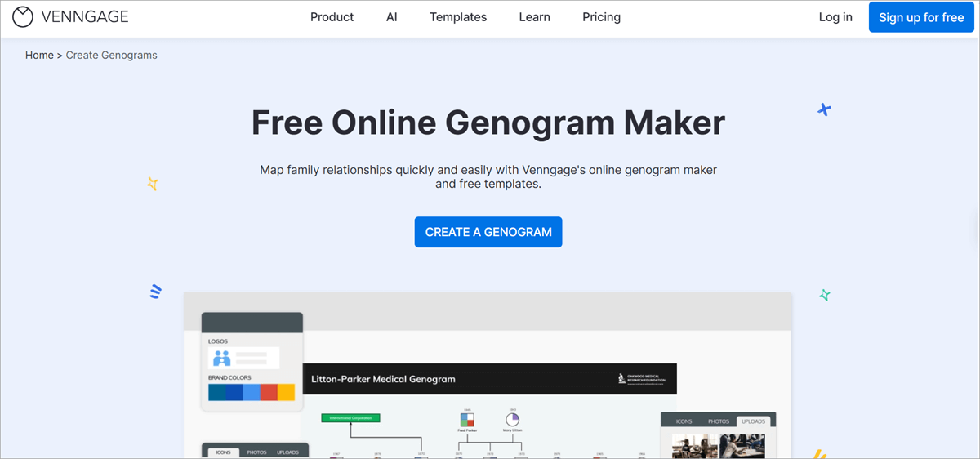Pick the dark blue brand color swatch

tap(234, 392)
